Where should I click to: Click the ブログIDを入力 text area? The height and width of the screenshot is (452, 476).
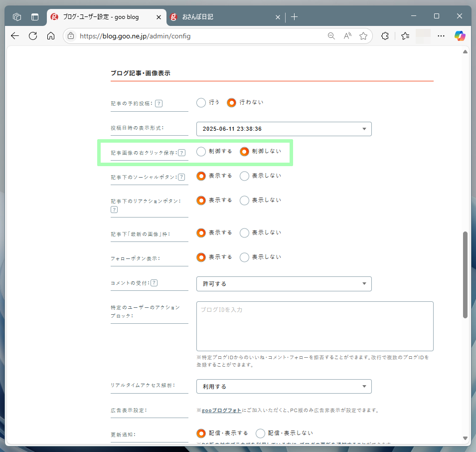[315, 326]
